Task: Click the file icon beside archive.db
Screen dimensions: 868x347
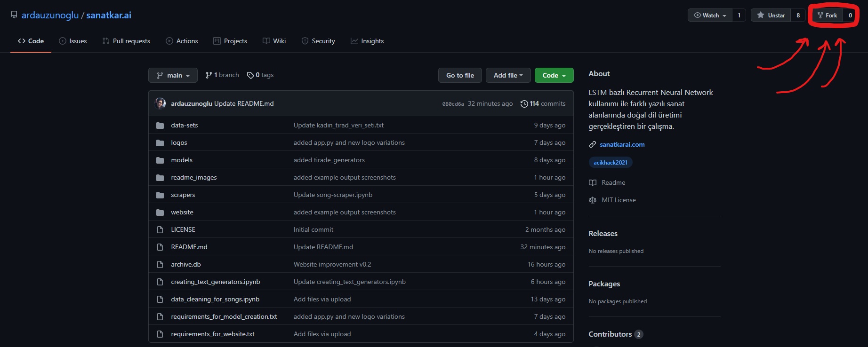Action: [x=160, y=264]
